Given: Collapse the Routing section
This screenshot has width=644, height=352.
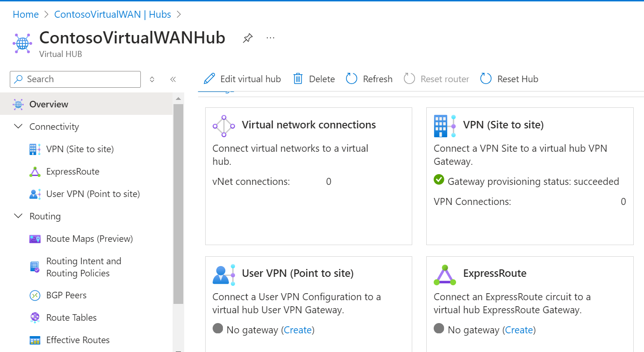Looking at the screenshot, I should pos(19,216).
